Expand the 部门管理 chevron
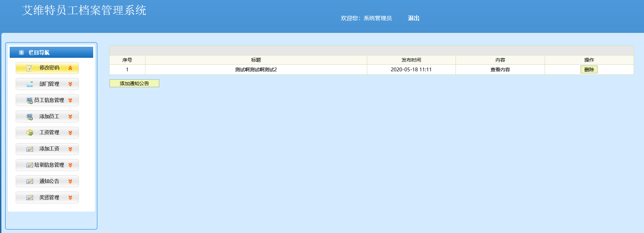Screen dimensions: 644x233 click(70, 84)
